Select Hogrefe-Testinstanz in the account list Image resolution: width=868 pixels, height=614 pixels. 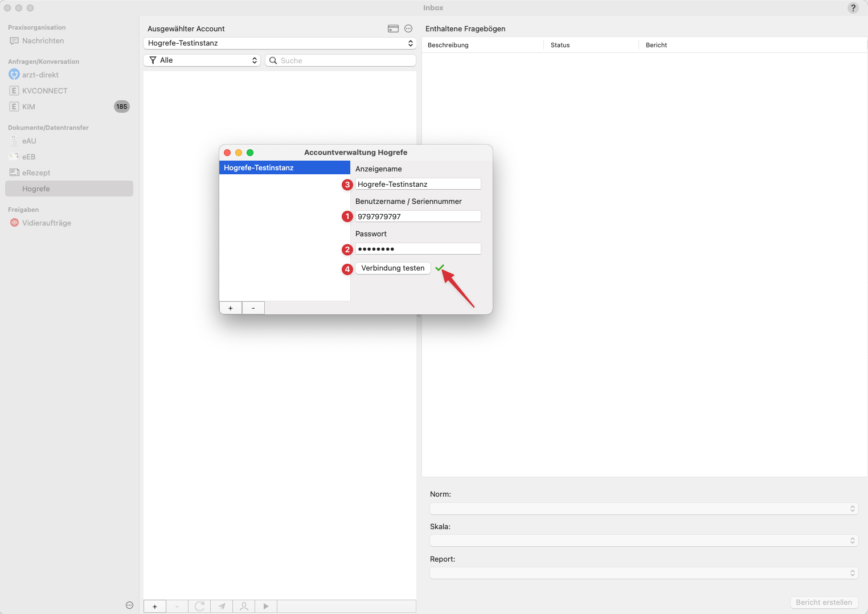(x=285, y=167)
